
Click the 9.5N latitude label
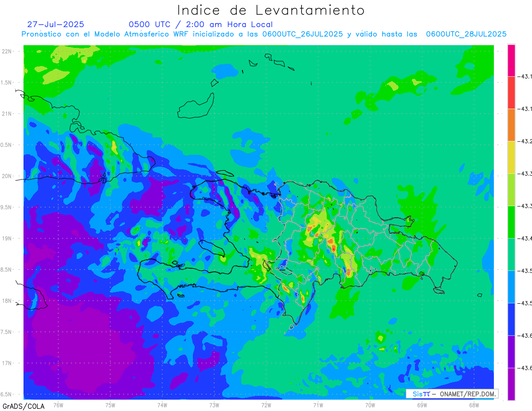(6, 207)
